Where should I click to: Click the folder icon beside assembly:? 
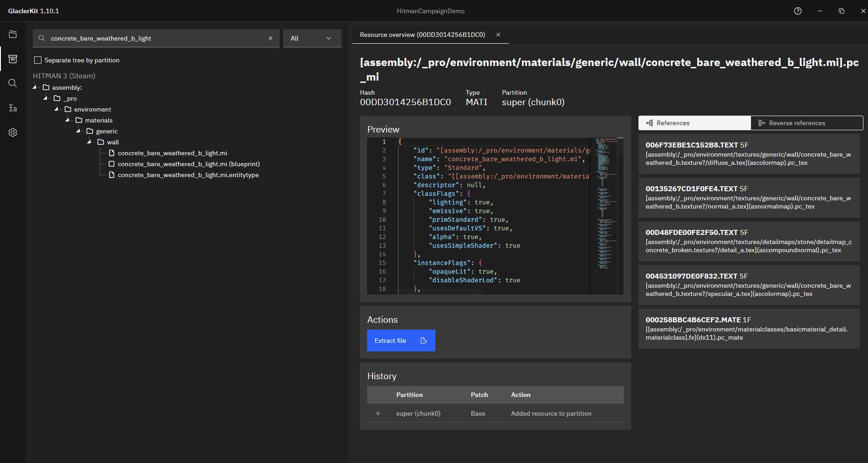point(46,87)
